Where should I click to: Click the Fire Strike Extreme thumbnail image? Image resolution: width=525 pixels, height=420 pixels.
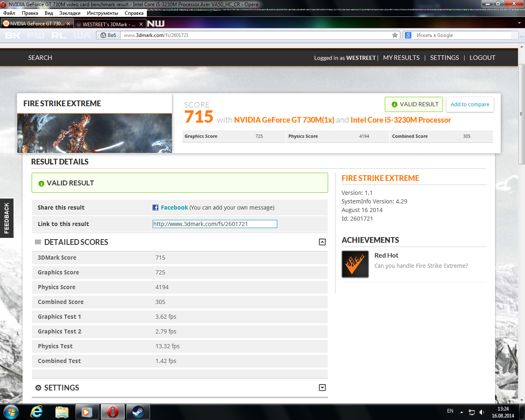point(94,133)
